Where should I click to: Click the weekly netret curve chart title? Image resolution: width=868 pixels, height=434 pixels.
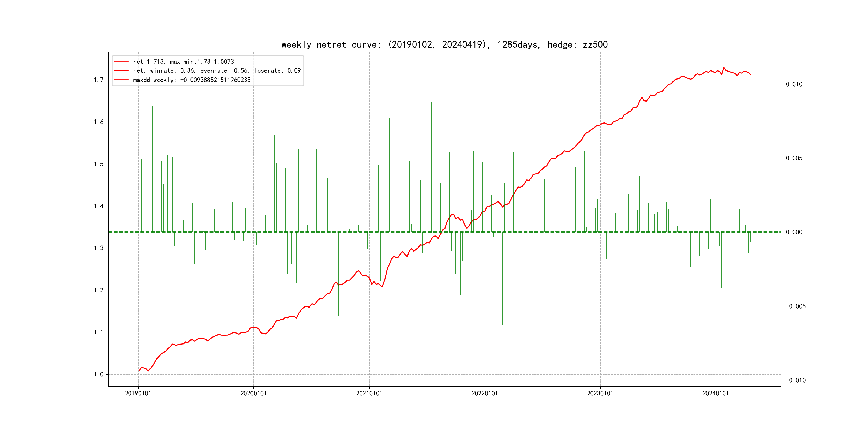point(444,44)
